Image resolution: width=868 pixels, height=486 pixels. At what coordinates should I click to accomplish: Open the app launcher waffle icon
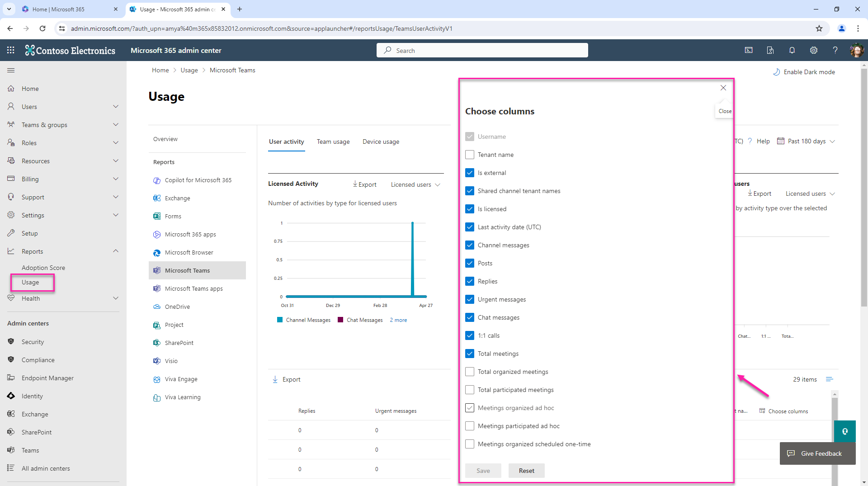coord(11,50)
